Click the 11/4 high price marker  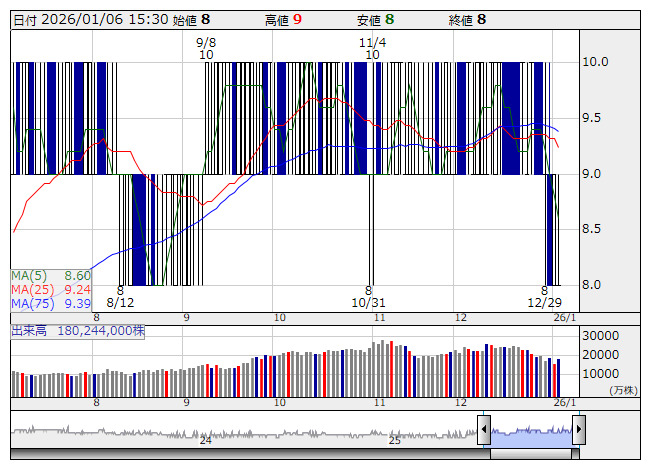click(372, 43)
